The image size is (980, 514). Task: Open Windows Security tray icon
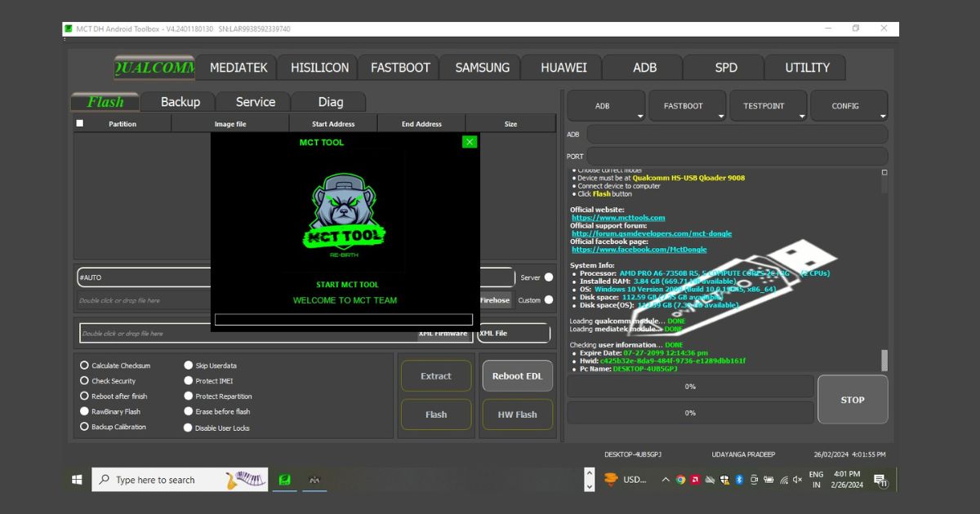pyautogui.click(x=724, y=480)
